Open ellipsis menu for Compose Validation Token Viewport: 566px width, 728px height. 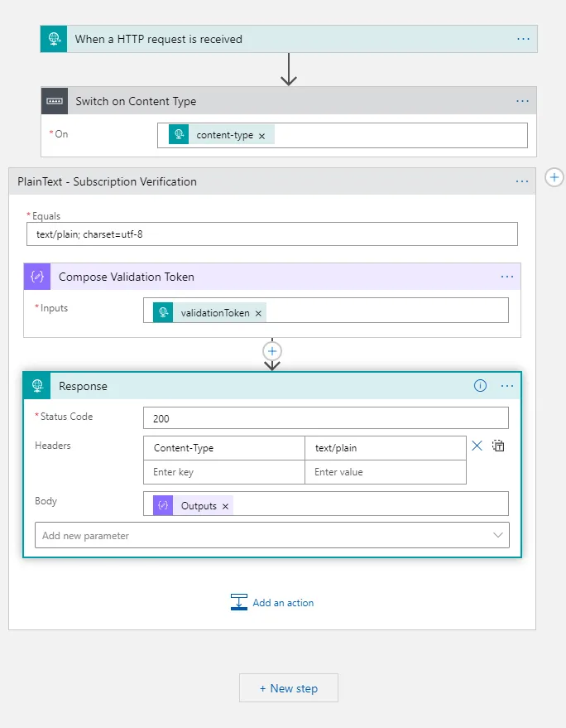(507, 277)
